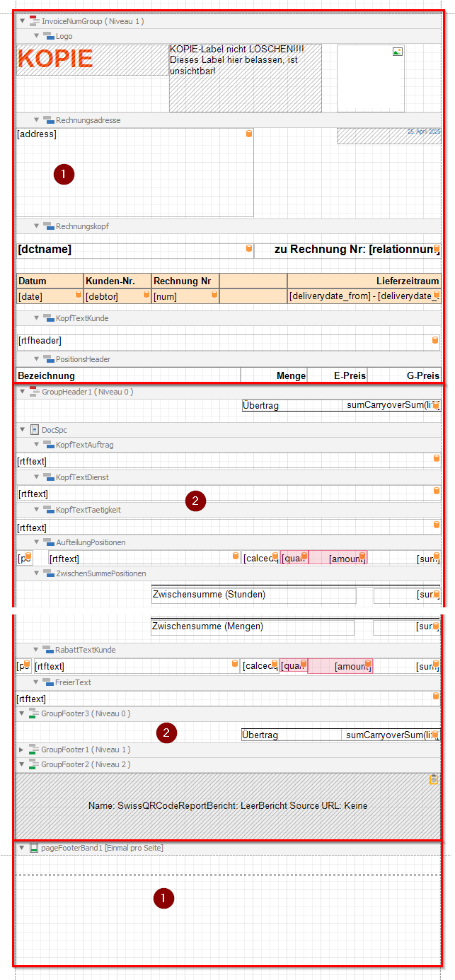
Task: Click the pageFooterBand1 page footer icon
Action: [34, 847]
